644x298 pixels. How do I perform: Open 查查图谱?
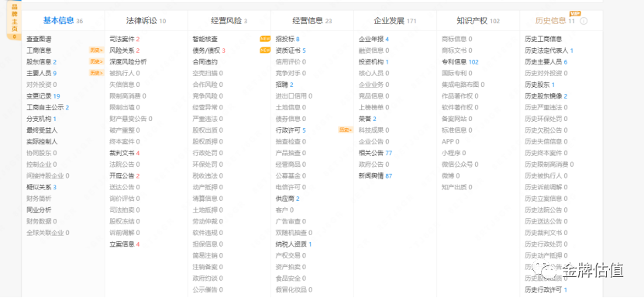[39, 40]
